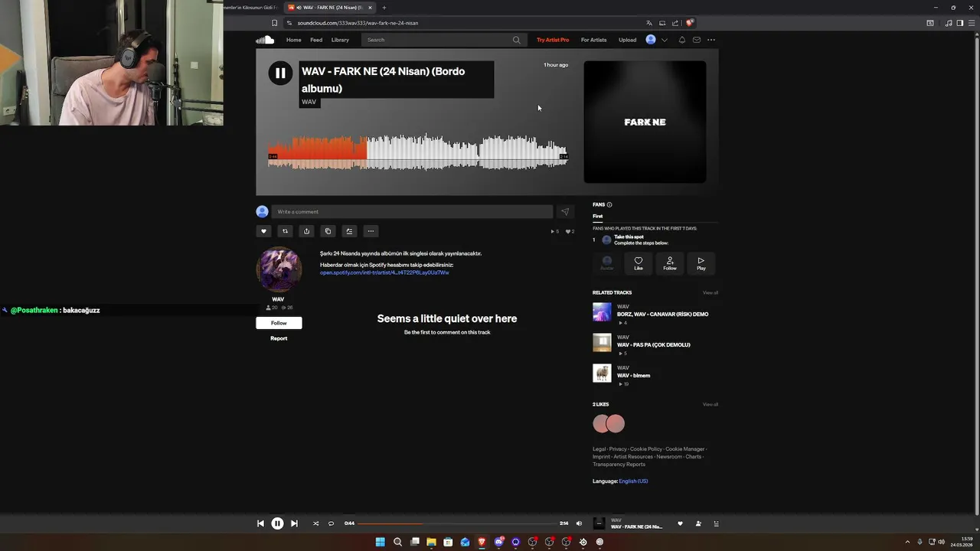Viewport: 980px width, 551px height.
Task: Open Windows Start menu on taskbar
Action: [381, 542]
